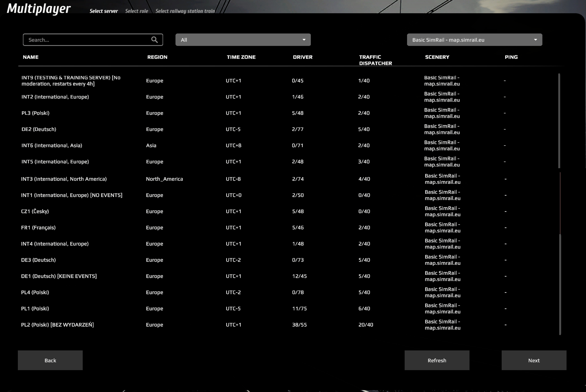Expand the Basic SimRail scenery dropdown
This screenshot has height=392, width=586.
click(x=474, y=40)
